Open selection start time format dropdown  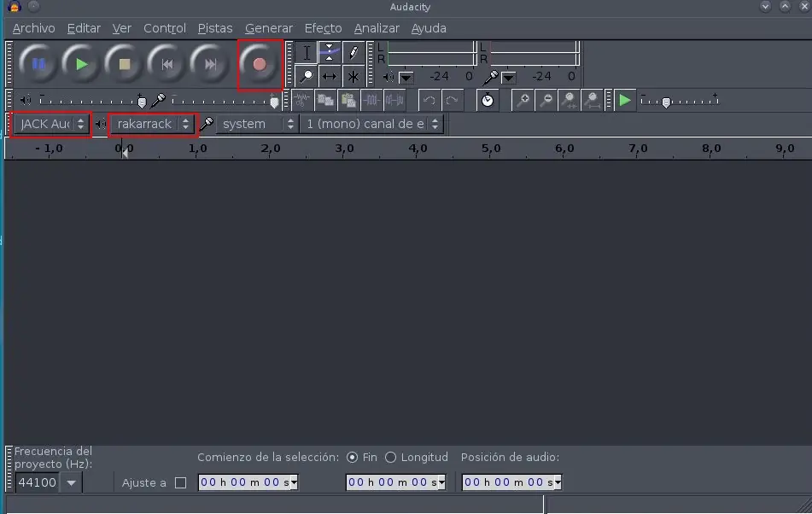click(294, 482)
